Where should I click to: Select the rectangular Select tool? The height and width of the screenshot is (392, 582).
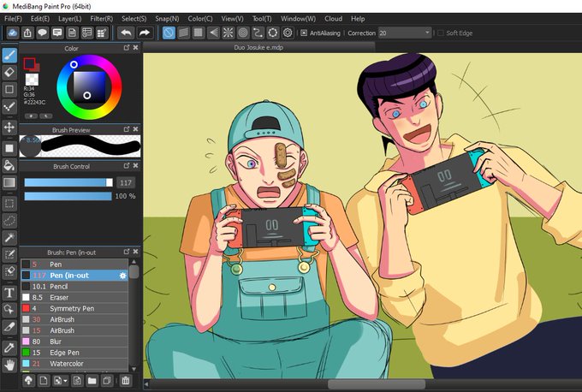(x=9, y=203)
